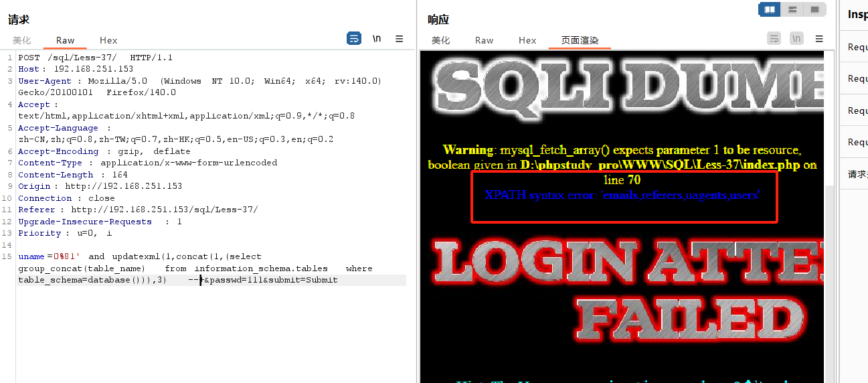Switch response view to Hex tab
The height and width of the screenshot is (383, 868).
[527, 40]
